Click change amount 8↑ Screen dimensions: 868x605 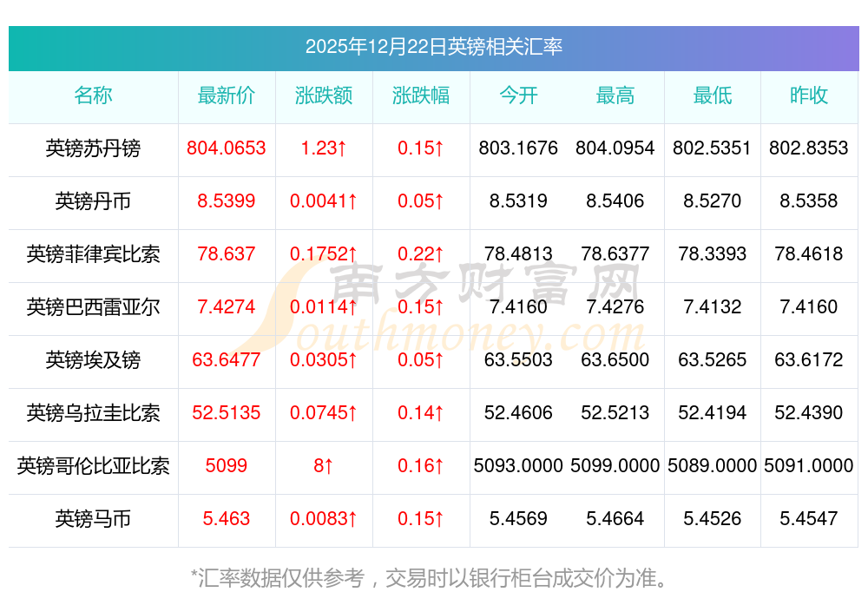323,465
